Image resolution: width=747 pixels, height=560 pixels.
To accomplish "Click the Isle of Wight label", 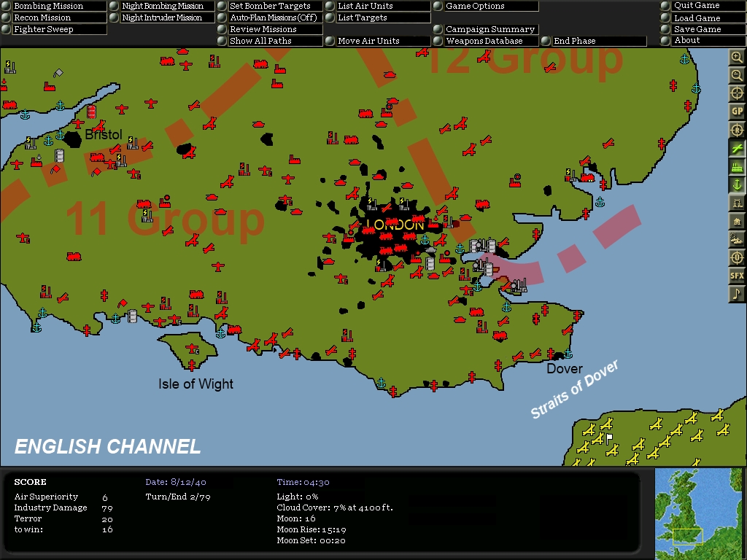I will (x=196, y=384).
